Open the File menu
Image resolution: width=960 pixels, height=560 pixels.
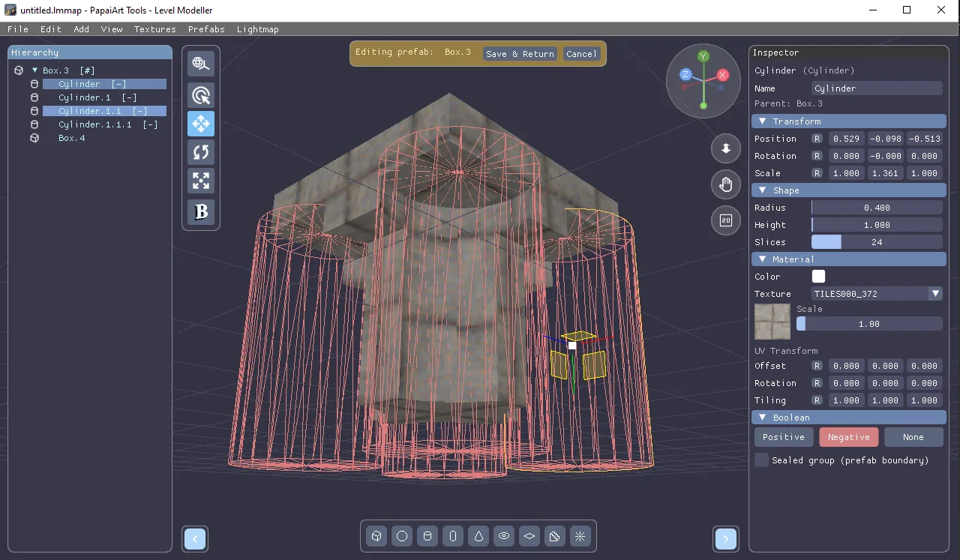coord(18,29)
